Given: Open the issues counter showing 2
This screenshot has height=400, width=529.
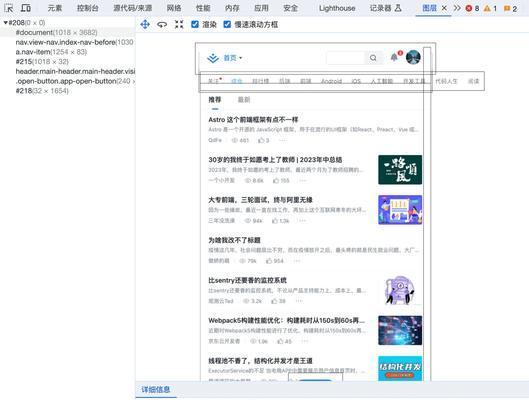Looking at the screenshot, I should click(x=510, y=8).
